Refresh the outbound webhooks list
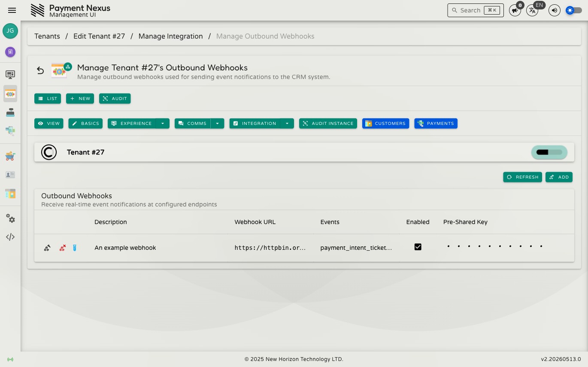 (x=522, y=177)
